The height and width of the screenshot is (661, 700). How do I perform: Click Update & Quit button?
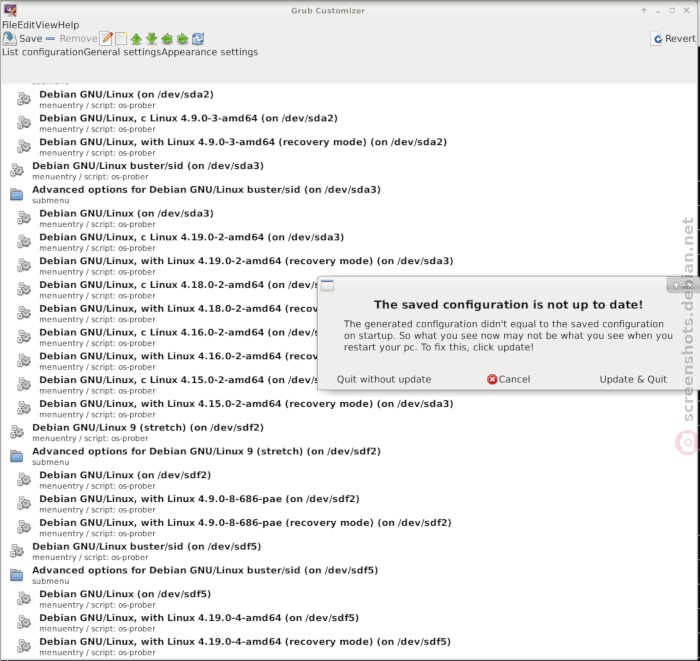633,379
